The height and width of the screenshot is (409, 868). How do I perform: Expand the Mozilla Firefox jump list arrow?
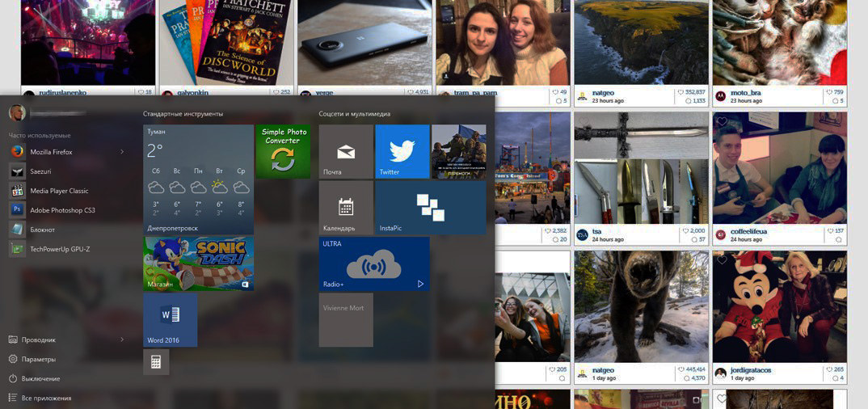coord(122,152)
